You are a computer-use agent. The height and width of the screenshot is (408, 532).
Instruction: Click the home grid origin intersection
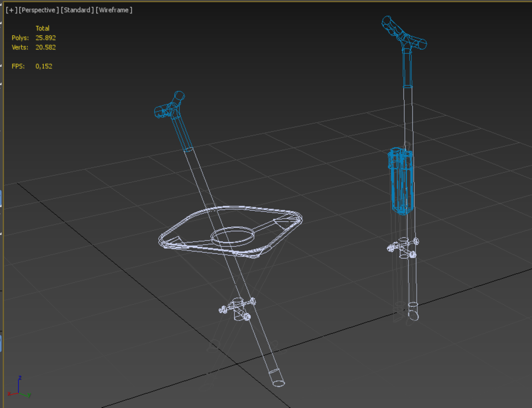click(237, 364)
